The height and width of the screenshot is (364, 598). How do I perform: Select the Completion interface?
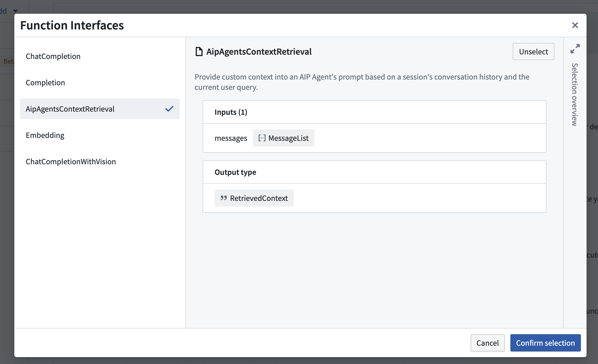click(x=100, y=83)
